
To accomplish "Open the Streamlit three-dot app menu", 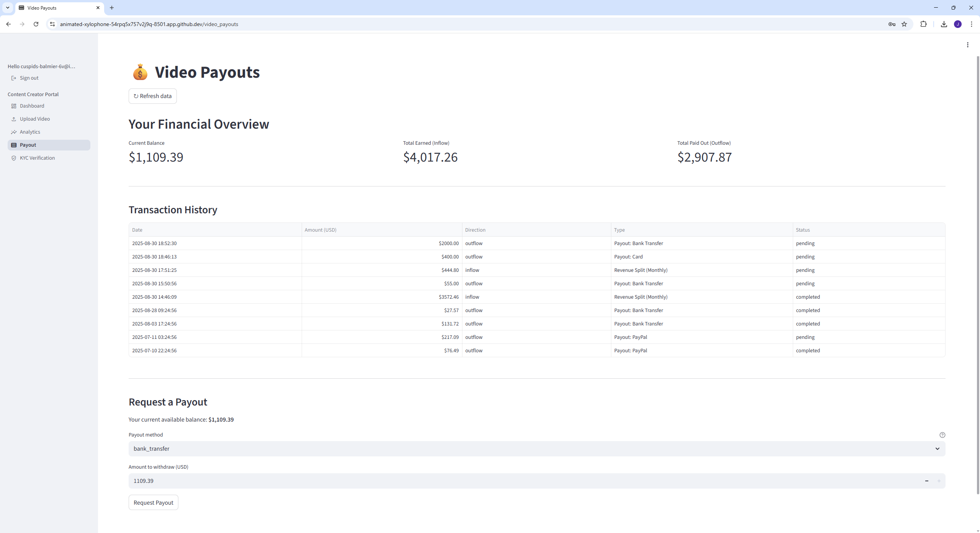I will click(967, 45).
